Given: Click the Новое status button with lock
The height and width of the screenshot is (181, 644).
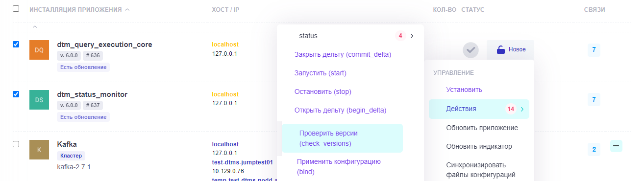Looking at the screenshot, I should click(x=510, y=50).
